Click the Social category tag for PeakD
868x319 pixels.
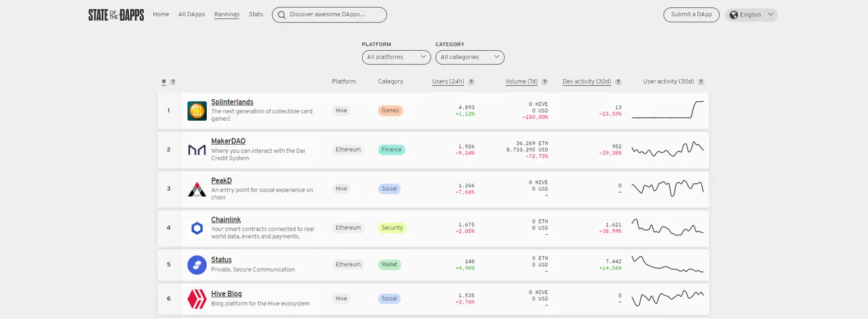389,189
